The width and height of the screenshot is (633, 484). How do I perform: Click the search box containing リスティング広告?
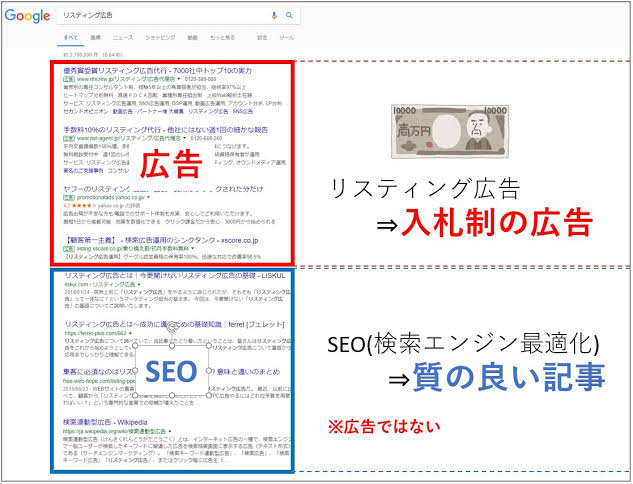160,16
